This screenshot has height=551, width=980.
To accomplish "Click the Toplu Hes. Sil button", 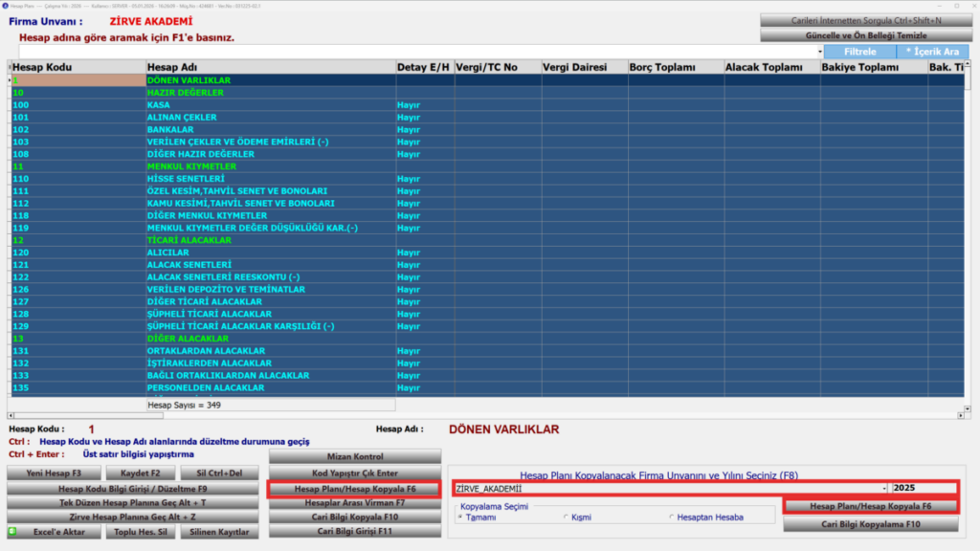I will pos(140,532).
